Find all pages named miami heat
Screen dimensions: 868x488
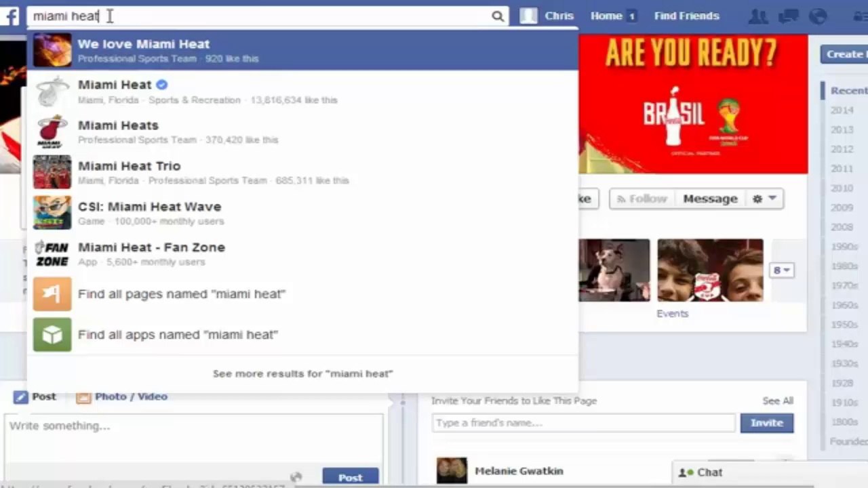302,294
